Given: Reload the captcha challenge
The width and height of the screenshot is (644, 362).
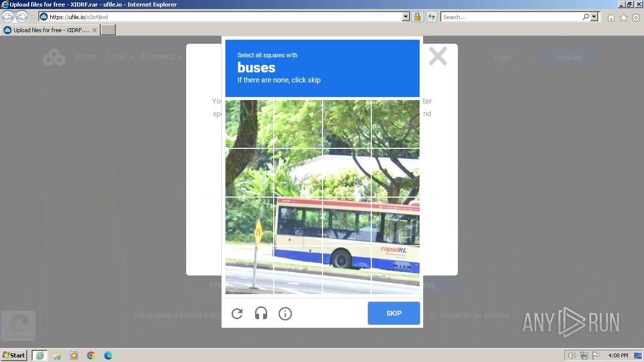Looking at the screenshot, I should click(237, 314).
